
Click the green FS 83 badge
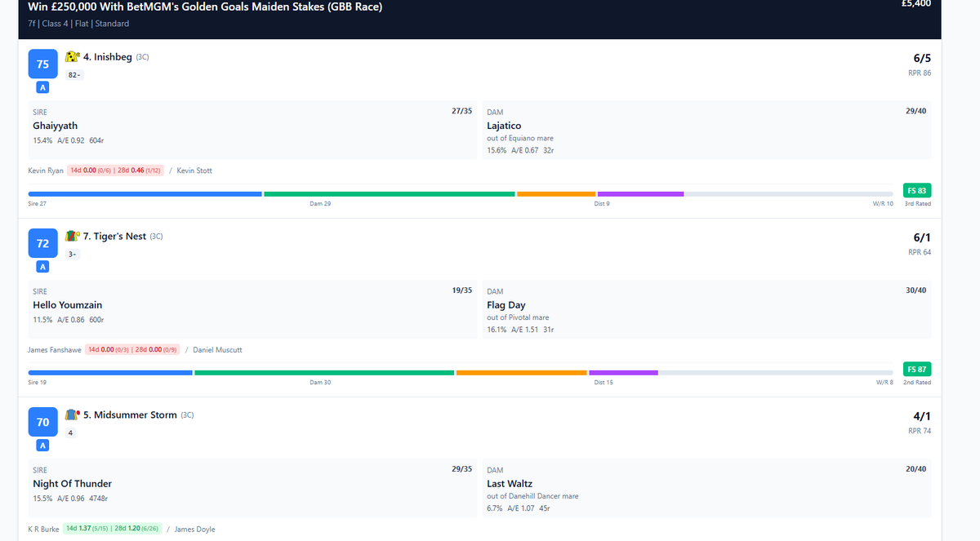coord(917,190)
